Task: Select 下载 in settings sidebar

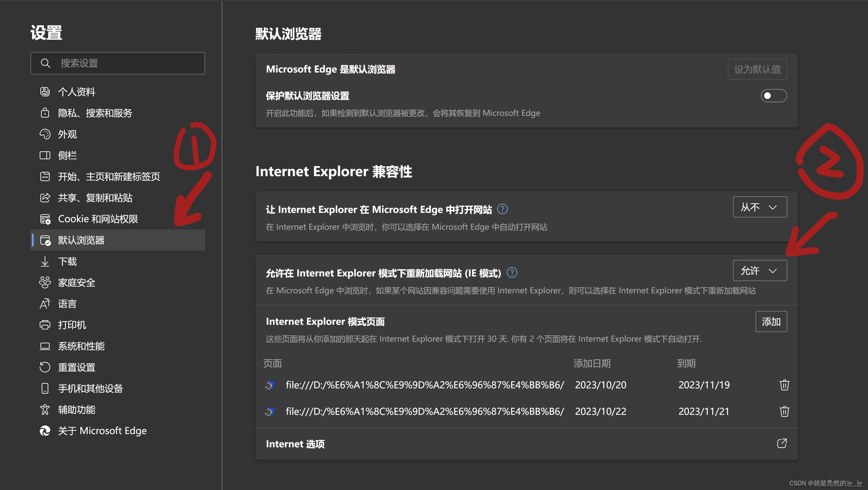Action: tap(67, 261)
